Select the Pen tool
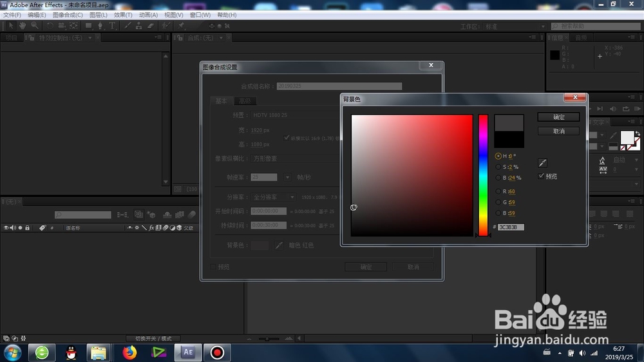This screenshot has width=644, height=362. pos(100,26)
